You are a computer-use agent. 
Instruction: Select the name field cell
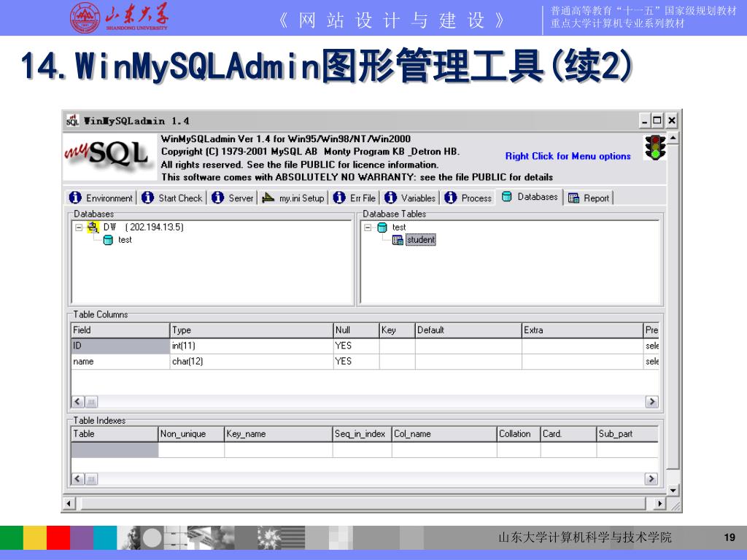pos(120,362)
